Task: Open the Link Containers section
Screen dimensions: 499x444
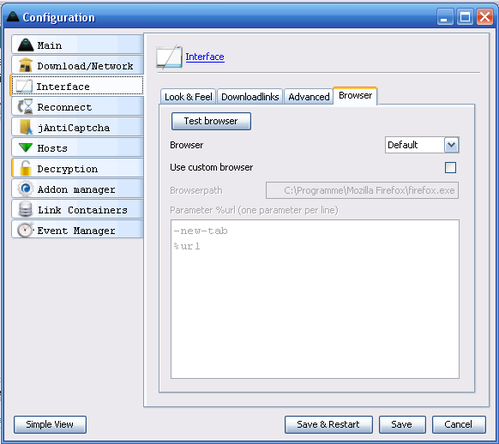Action: pyautogui.click(x=77, y=210)
